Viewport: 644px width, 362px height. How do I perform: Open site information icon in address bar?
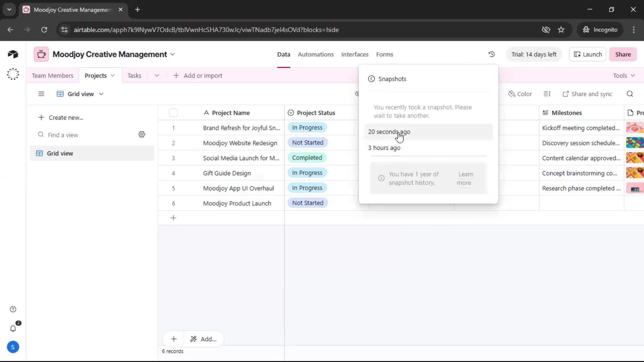[x=64, y=30]
